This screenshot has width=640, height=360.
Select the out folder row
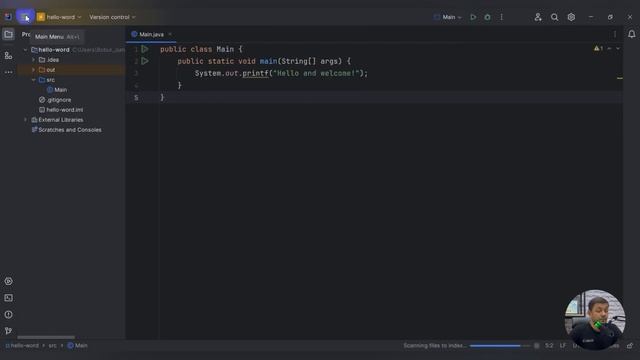click(71, 70)
